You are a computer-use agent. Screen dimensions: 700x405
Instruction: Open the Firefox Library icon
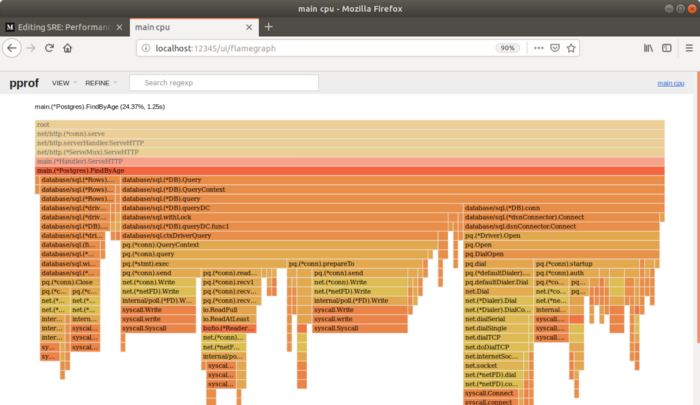648,48
